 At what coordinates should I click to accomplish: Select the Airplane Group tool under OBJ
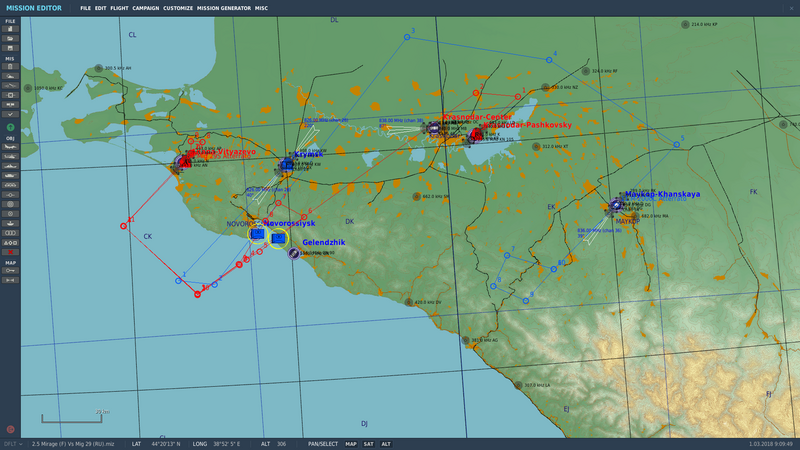pyautogui.click(x=10, y=146)
